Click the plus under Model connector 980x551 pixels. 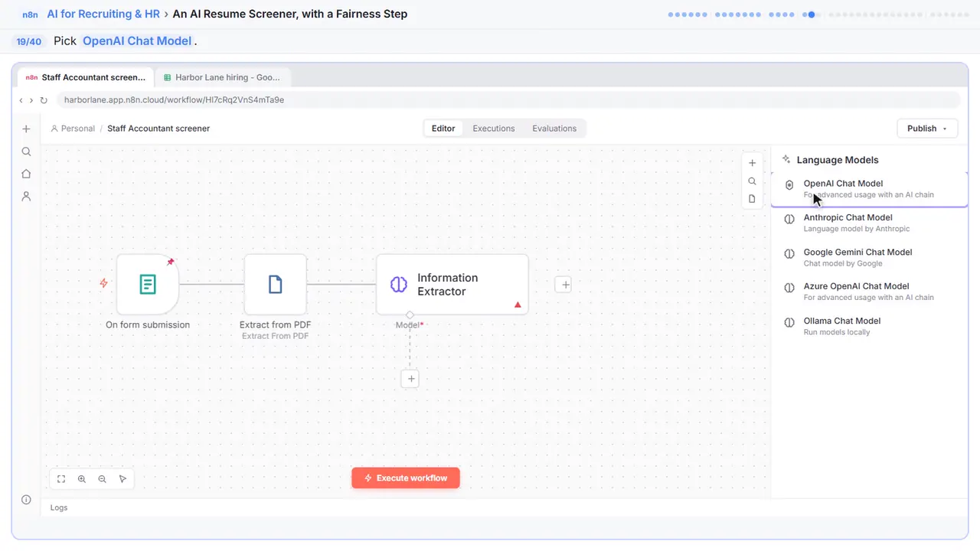(410, 379)
